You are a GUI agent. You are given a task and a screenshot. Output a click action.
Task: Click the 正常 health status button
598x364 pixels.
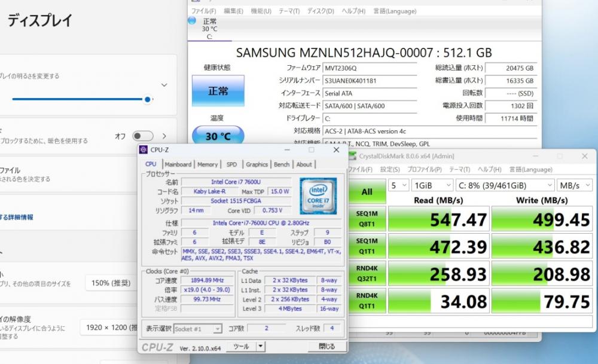(218, 91)
